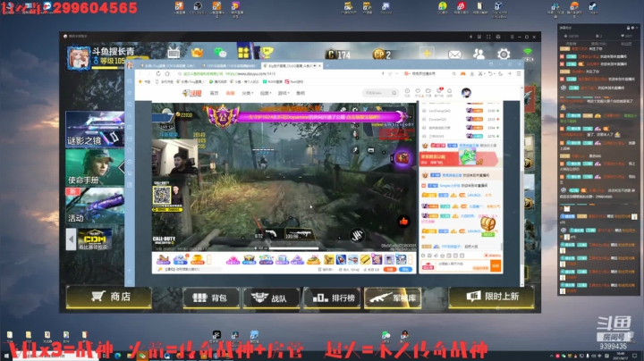Click the CP points coin icon

click(x=378, y=54)
